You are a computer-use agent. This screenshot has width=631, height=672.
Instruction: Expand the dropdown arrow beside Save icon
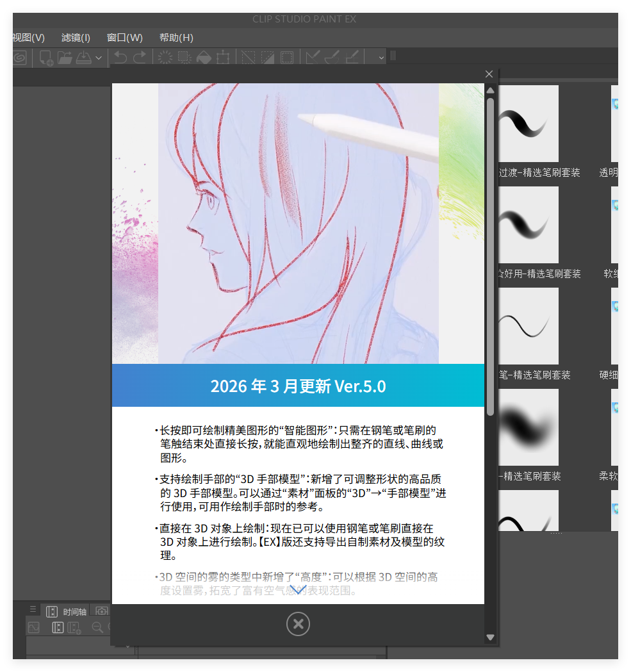point(99,58)
